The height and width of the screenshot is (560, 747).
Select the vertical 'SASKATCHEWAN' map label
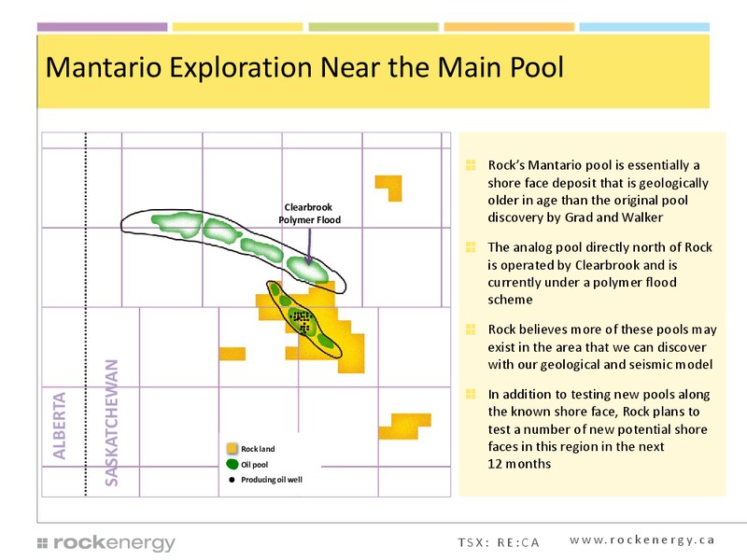click(x=111, y=423)
